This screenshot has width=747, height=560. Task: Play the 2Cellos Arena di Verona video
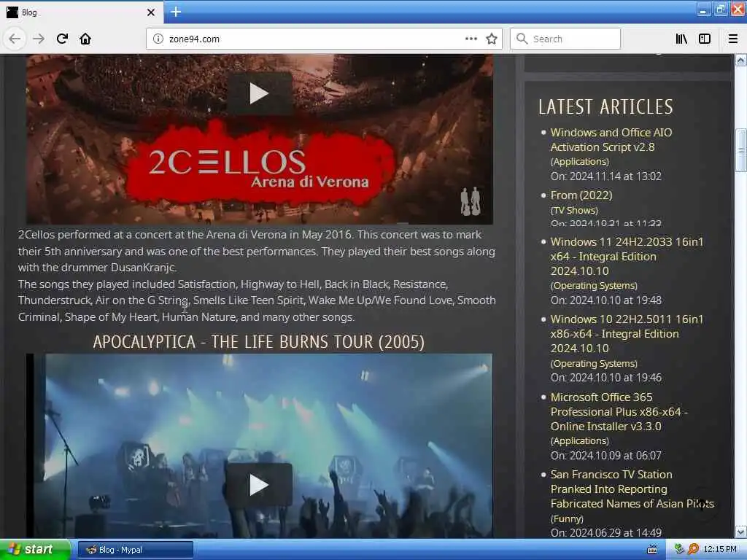(x=259, y=93)
